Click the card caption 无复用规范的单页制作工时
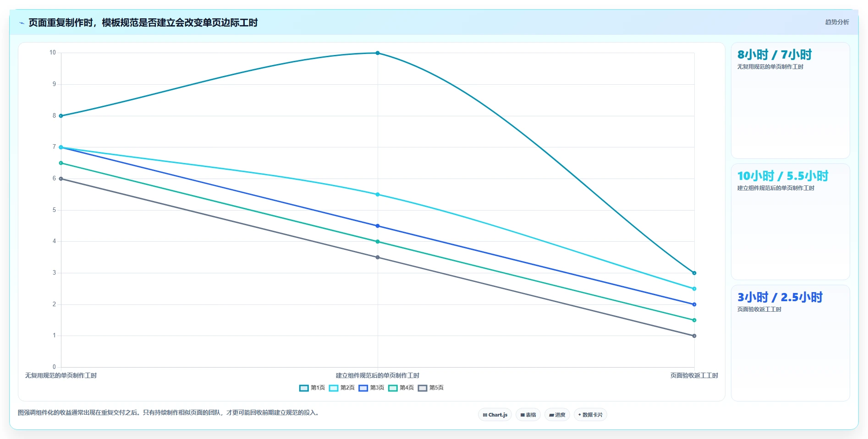Viewport: 868px width, 439px height. coord(770,67)
